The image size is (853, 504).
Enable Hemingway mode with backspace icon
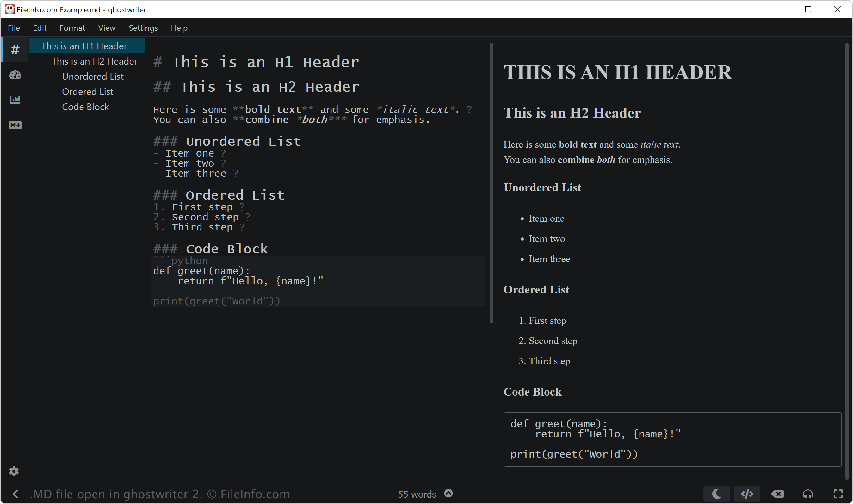pyautogui.click(x=778, y=494)
